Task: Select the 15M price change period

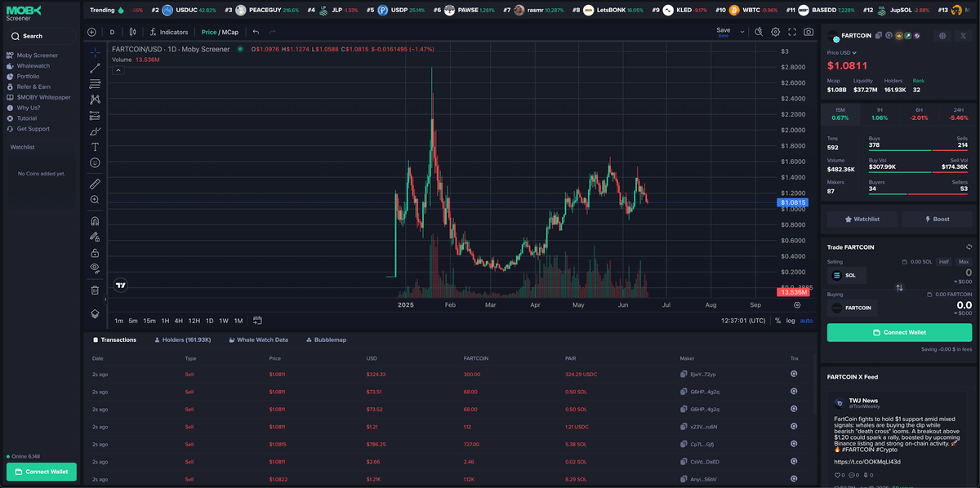Action: 840,113
